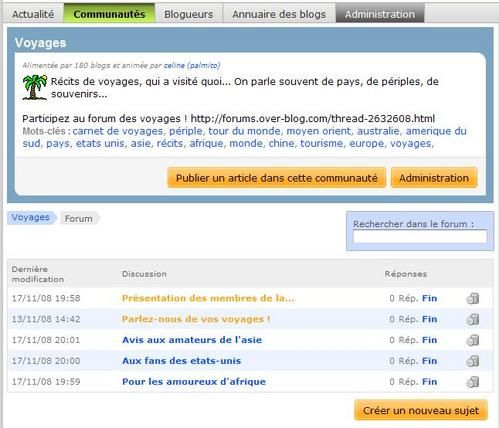
Task: Select the Annuaire des blogs tab
Action: [x=279, y=14]
